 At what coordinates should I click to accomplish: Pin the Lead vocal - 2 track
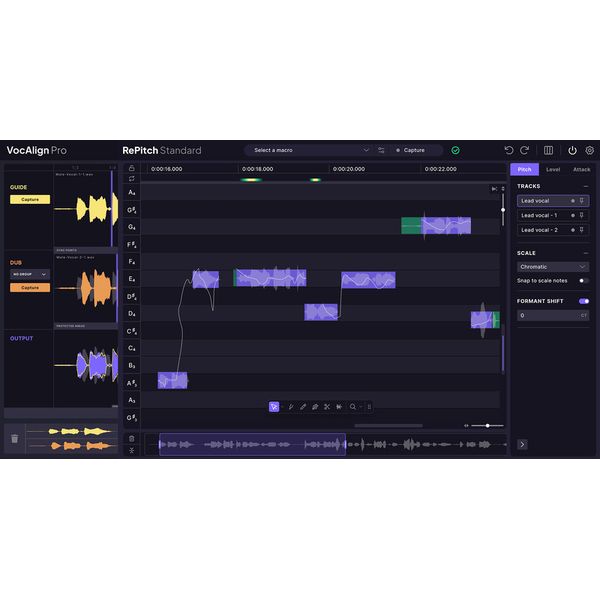click(582, 230)
